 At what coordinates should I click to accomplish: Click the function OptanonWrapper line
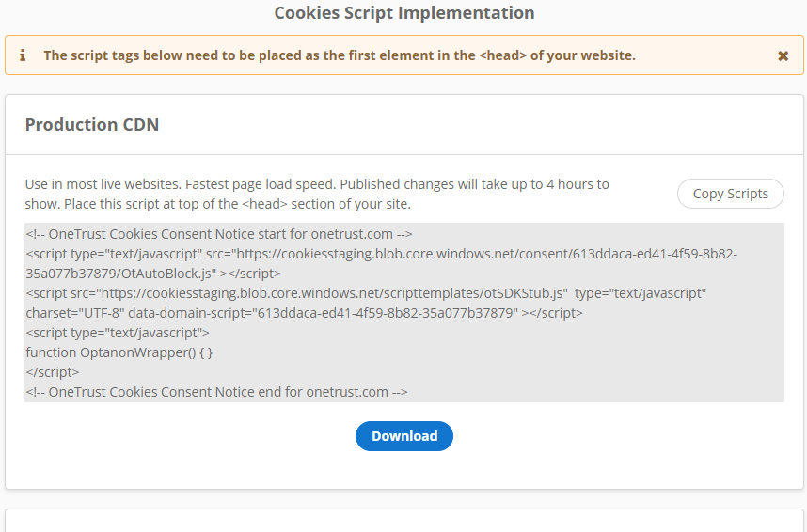click(119, 352)
